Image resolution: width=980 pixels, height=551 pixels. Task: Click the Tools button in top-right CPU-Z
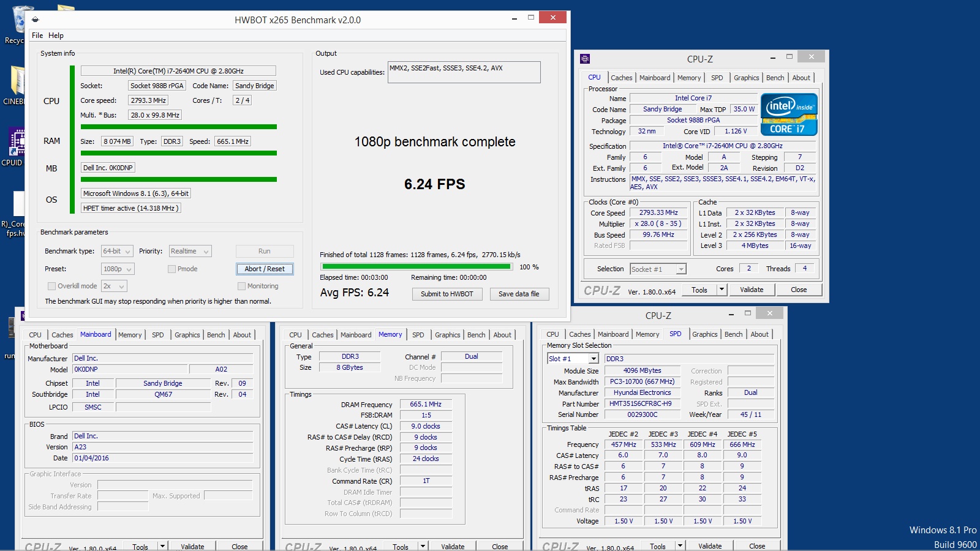coord(699,290)
